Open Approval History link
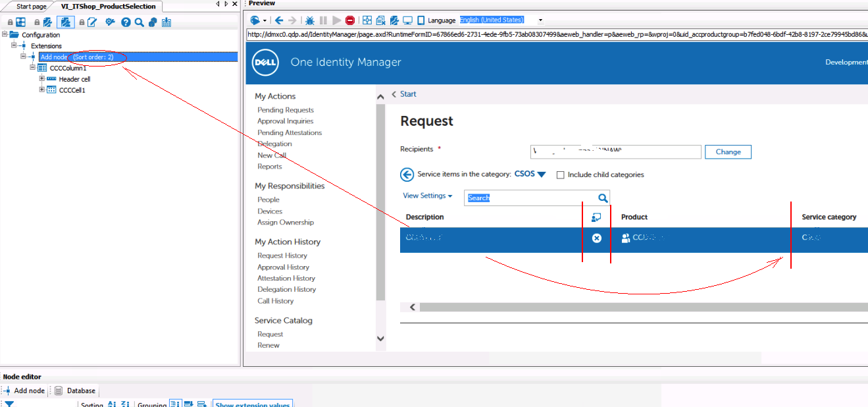 [284, 267]
